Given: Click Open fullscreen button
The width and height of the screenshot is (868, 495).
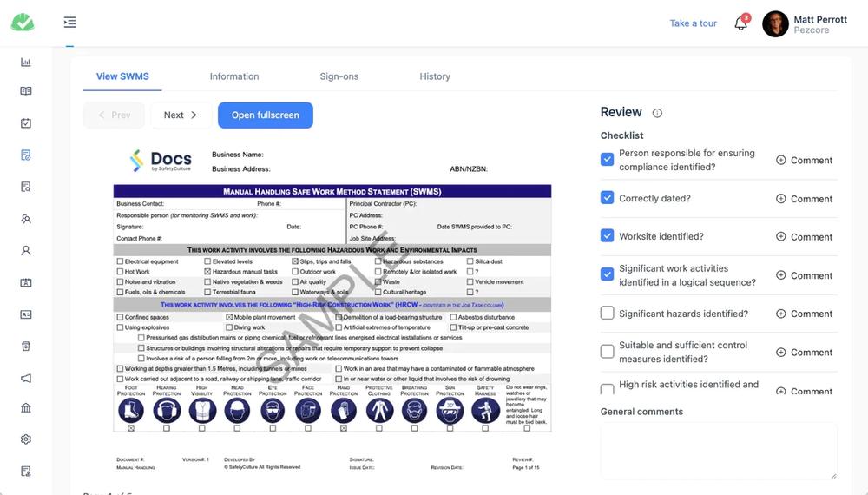Looking at the screenshot, I should (265, 115).
